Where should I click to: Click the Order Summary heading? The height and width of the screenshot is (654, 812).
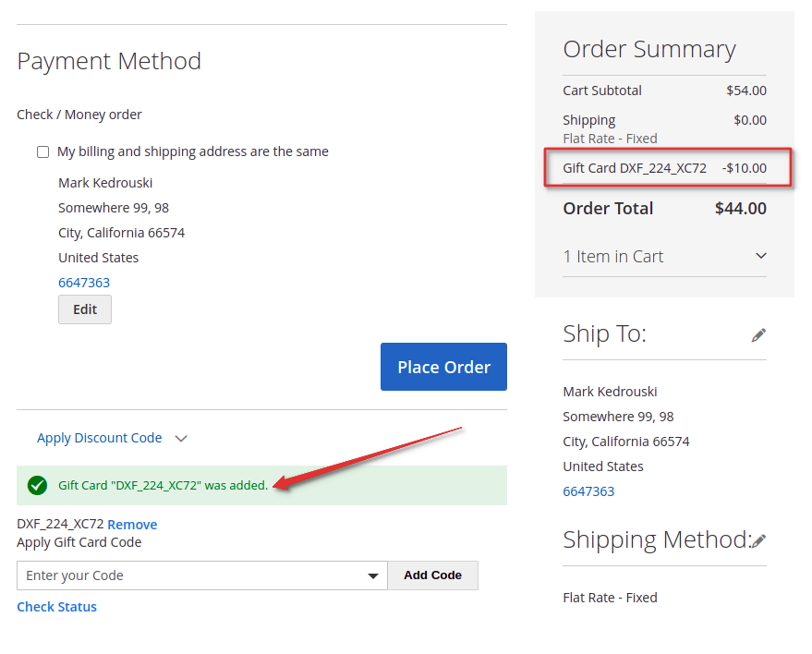click(649, 50)
